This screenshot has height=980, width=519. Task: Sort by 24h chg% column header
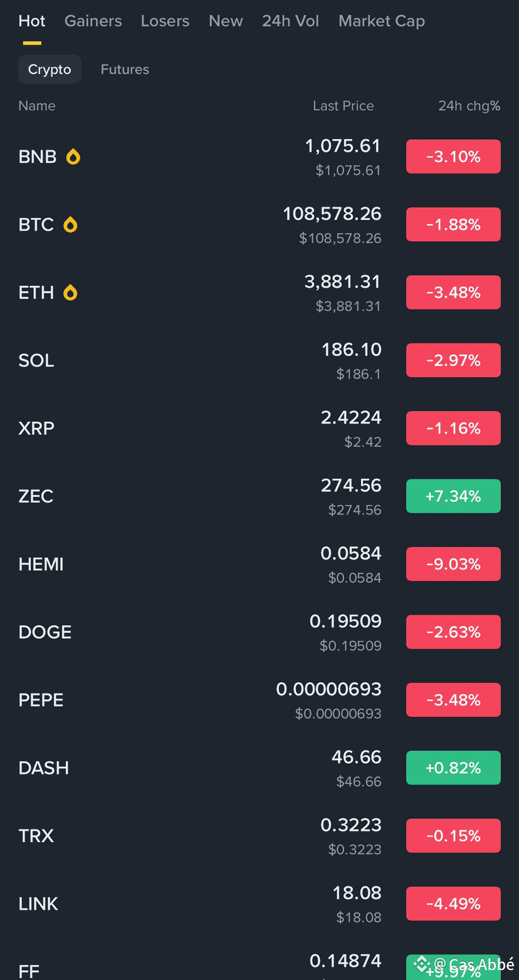click(x=469, y=106)
